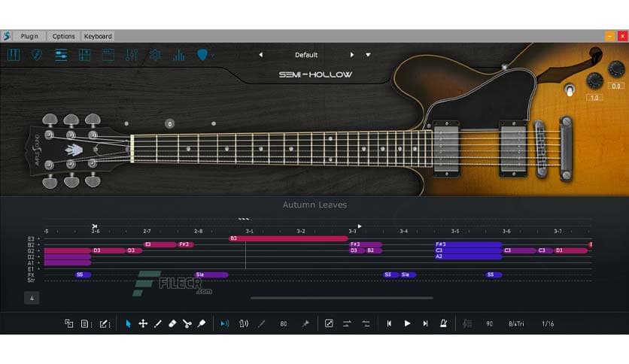Select the move cross-arrows tool
Viewport: 629px width, 364px height.
click(x=143, y=323)
